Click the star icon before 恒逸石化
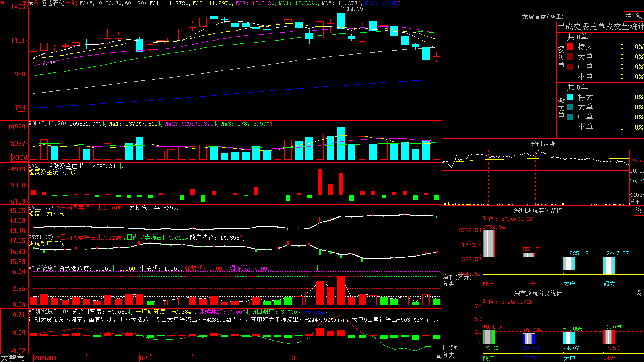This screenshot has width=644, height=362. 31,3
